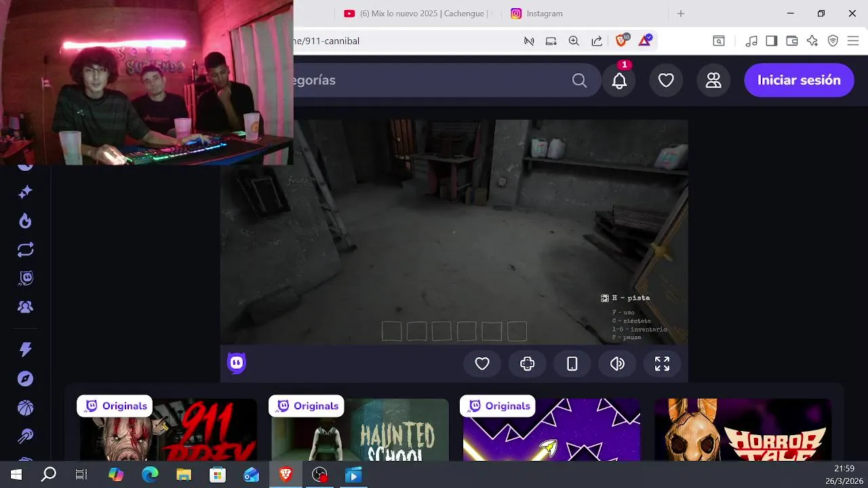Open the Brave VPN shield icon
Screen dimensions: 868x488
click(x=833, y=41)
